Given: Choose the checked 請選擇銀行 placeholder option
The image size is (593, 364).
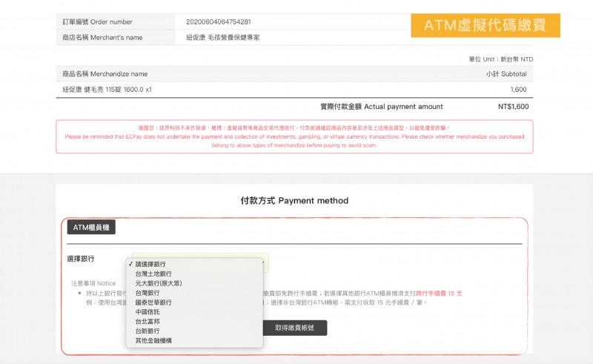Looking at the screenshot, I should pyautogui.click(x=150, y=264).
